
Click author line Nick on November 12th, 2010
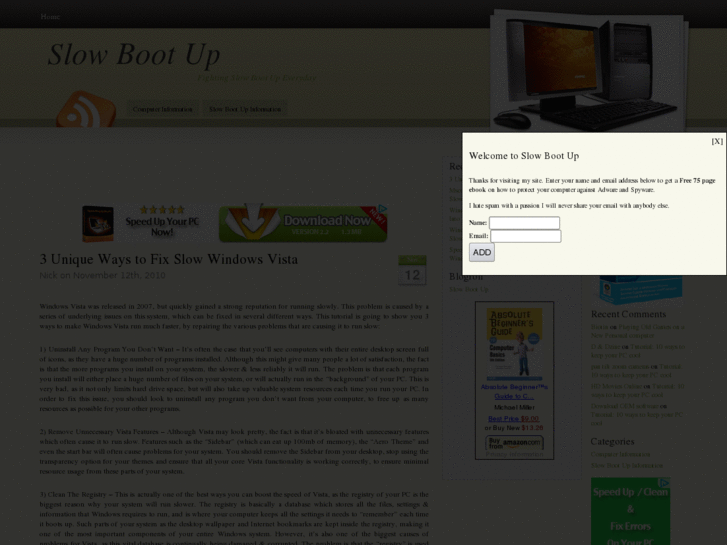(x=102, y=276)
